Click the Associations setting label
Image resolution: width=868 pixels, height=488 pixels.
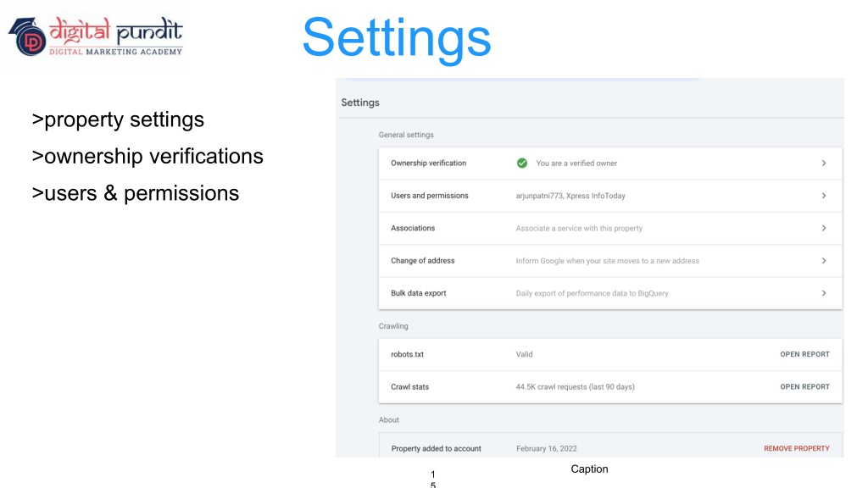coord(413,228)
